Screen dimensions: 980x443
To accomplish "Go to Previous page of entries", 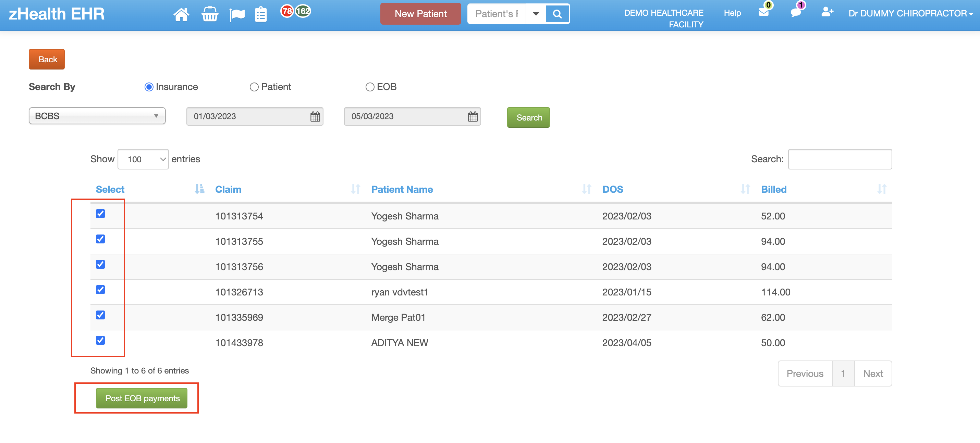I will [805, 374].
